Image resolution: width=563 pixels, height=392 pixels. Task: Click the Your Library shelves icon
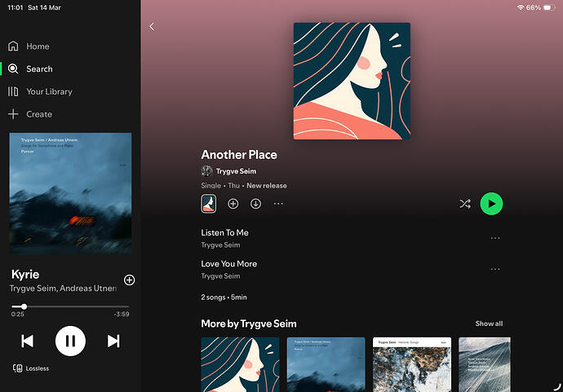[13, 91]
